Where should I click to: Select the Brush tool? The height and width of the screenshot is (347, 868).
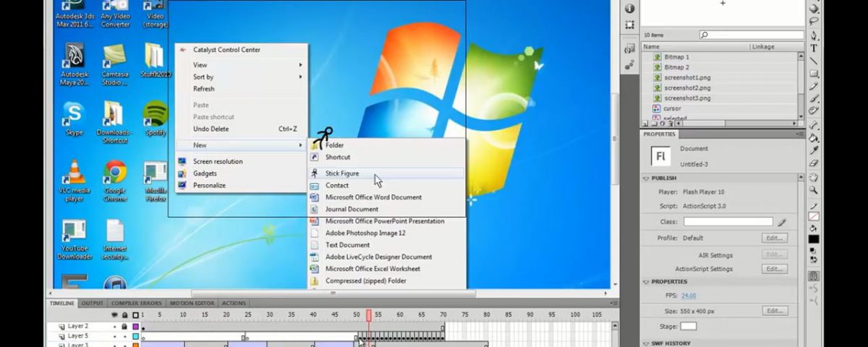[813, 98]
